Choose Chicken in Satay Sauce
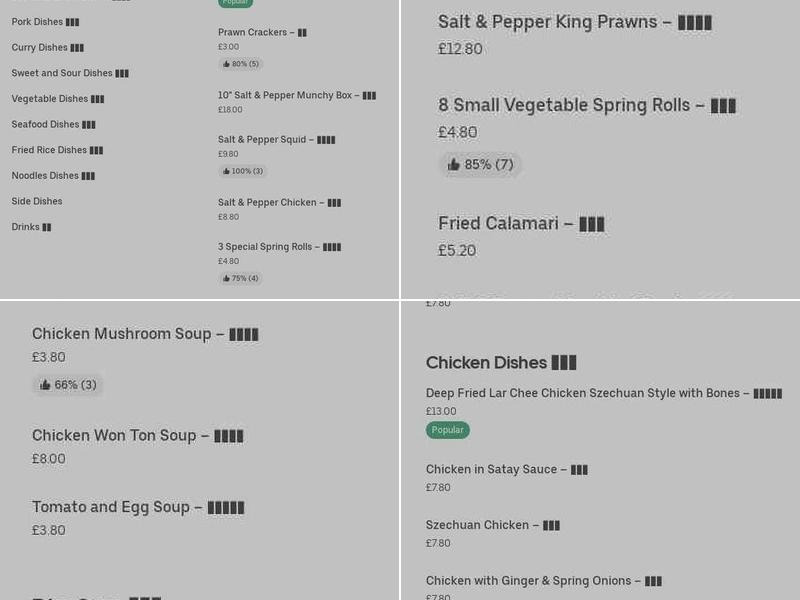 (507, 469)
